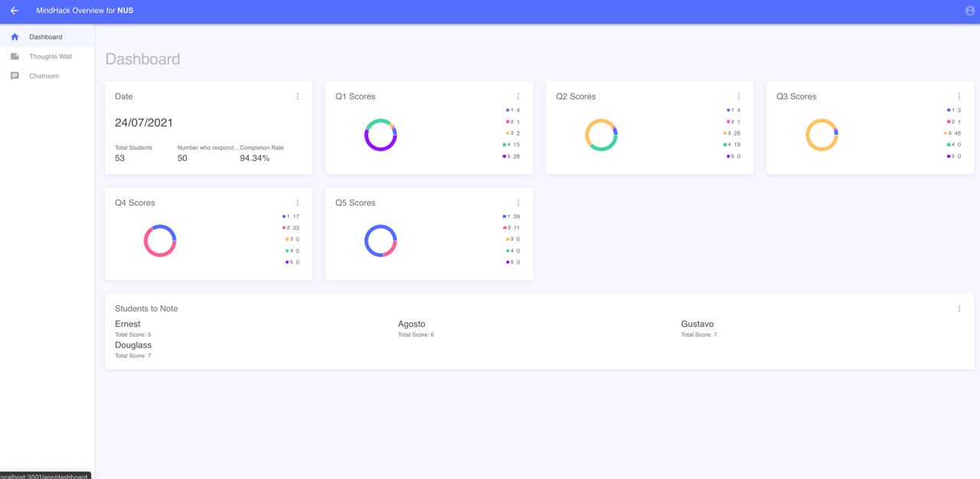
Task: Open the Q1 Scores card options menu
Action: coord(518,96)
